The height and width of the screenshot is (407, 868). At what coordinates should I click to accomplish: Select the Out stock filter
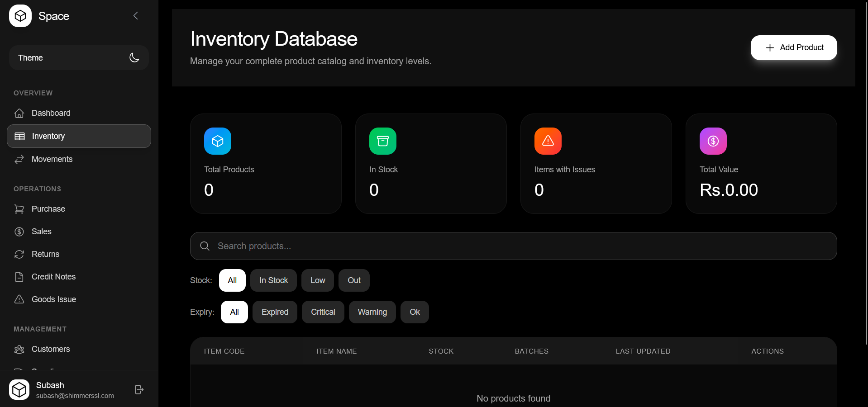[x=354, y=280]
